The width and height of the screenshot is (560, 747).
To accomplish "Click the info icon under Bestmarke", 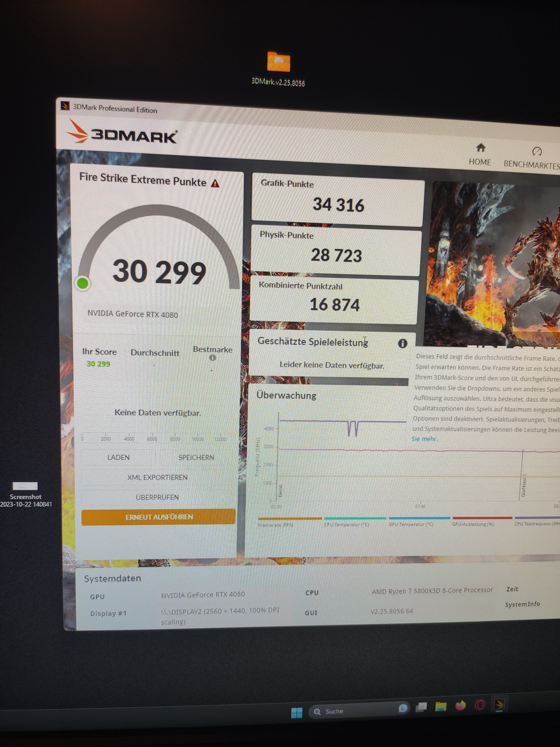I will tap(212, 358).
